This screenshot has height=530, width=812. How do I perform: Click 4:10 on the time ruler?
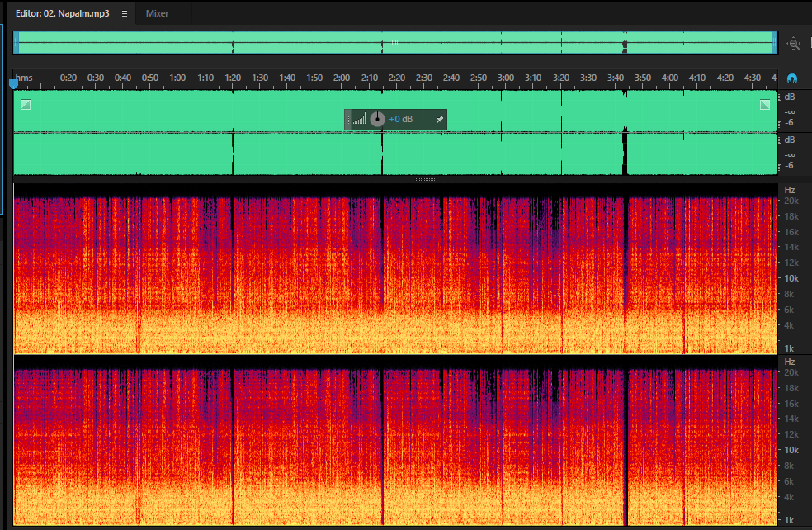[697, 78]
